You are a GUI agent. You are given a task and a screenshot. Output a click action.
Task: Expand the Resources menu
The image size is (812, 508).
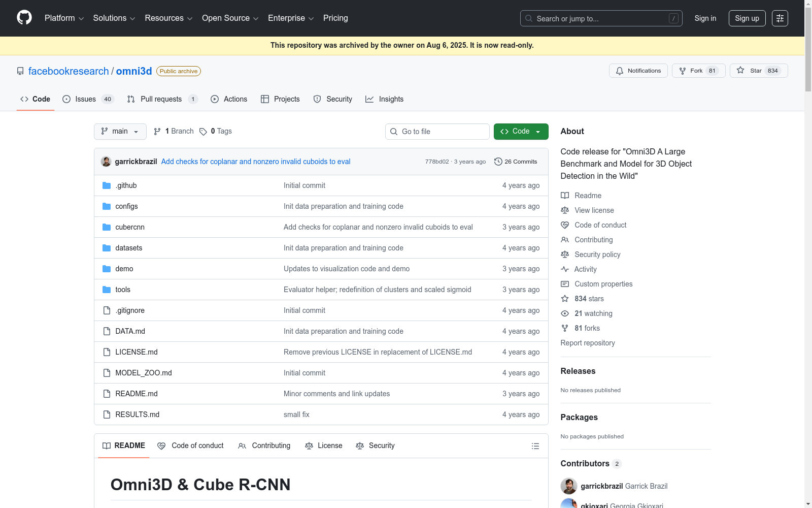(x=169, y=18)
